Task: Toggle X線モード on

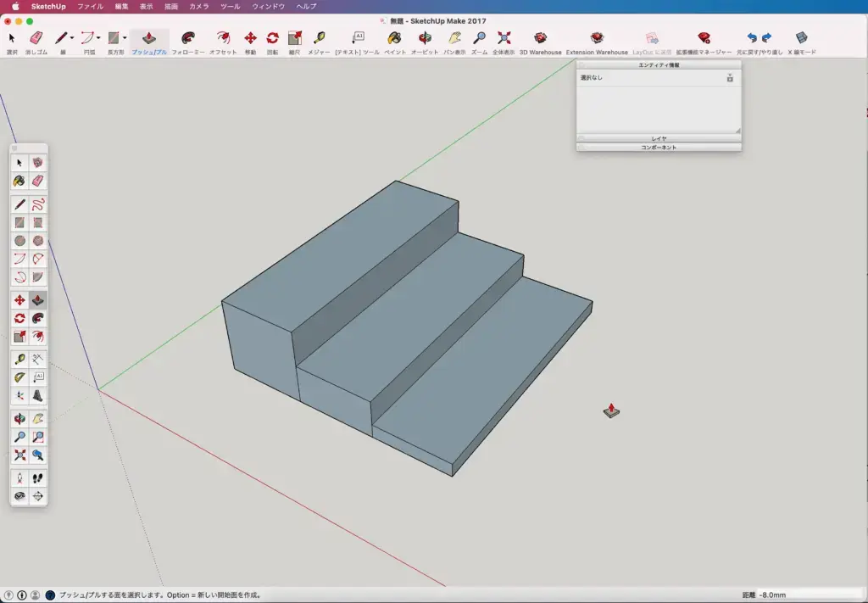Action: coord(802,42)
